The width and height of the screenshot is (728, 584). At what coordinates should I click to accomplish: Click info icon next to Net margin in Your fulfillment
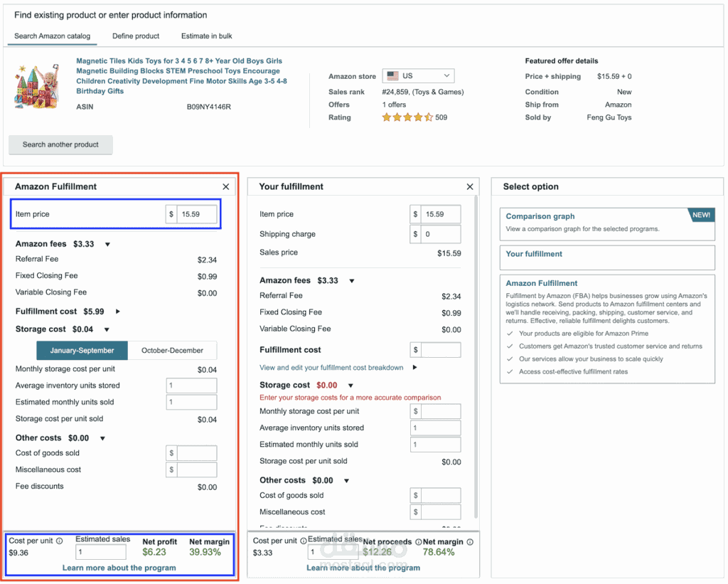(470, 542)
